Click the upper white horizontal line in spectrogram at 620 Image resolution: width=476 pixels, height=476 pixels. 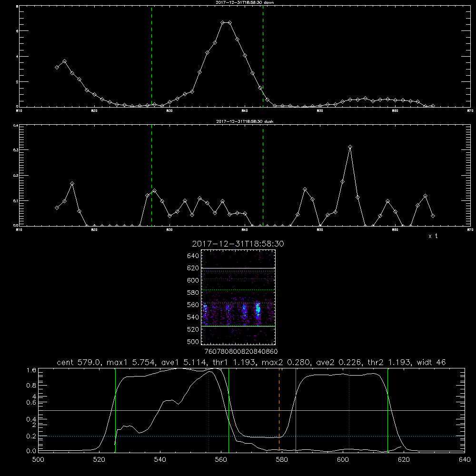[238, 268]
